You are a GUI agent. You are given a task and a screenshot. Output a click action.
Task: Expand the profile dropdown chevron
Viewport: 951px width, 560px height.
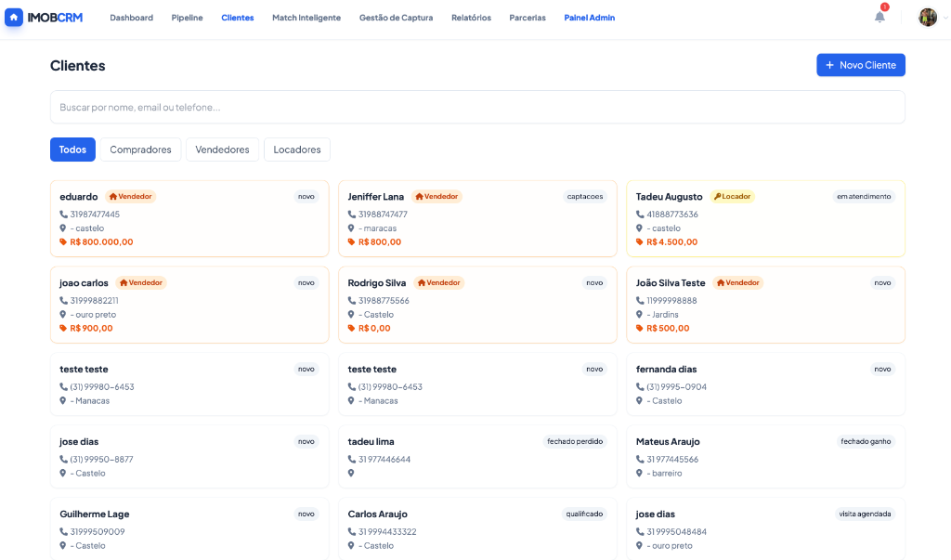coord(944,17)
